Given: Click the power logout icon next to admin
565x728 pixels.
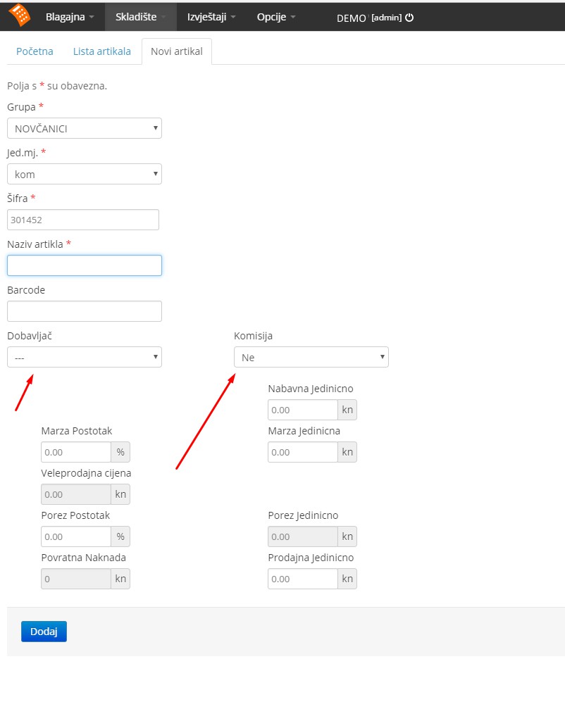Looking at the screenshot, I should 409,18.
